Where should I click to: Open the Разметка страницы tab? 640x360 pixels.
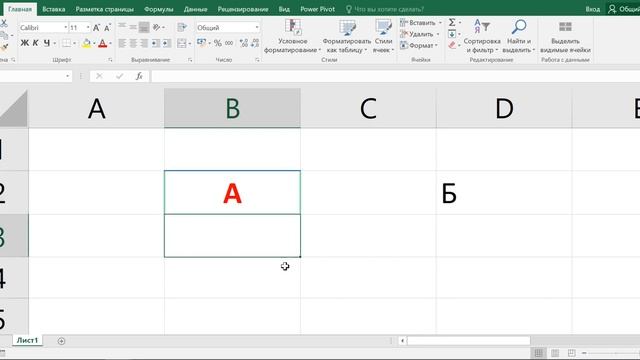(104, 9)
